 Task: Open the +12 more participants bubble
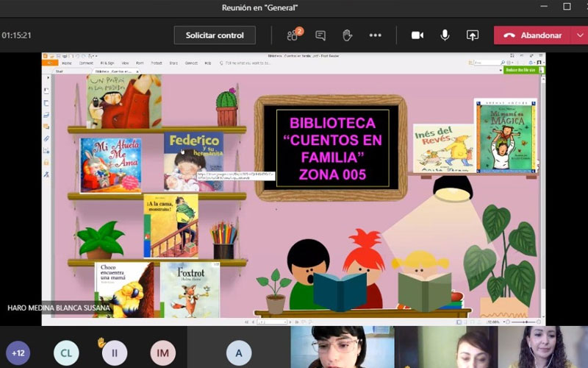tap(18, 353)
